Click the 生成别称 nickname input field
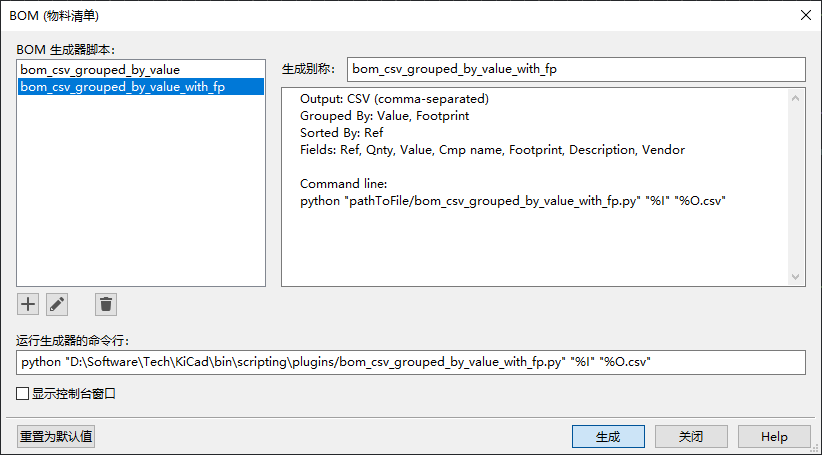Viewport: 822px width, 455px height. pos(576,69)
